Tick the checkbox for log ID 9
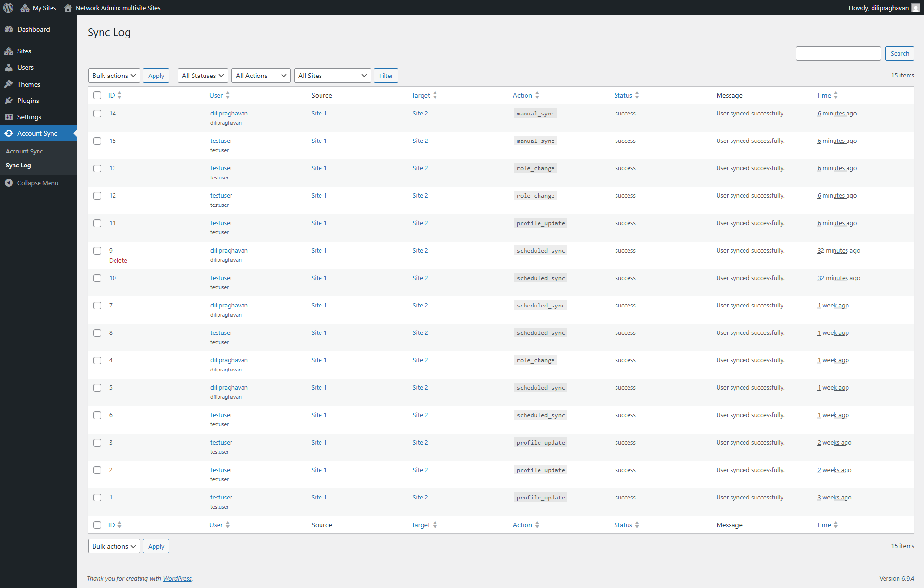924x588 pixels. pos(97,251)
